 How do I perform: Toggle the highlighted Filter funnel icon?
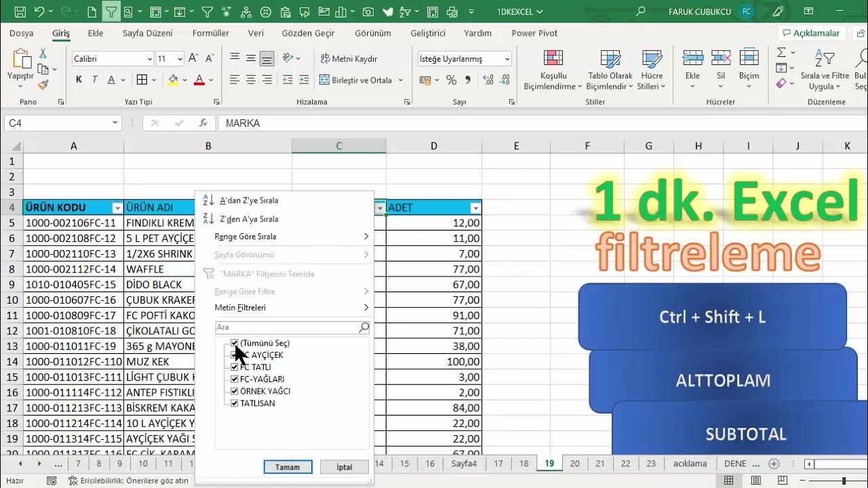coord(111,12)
